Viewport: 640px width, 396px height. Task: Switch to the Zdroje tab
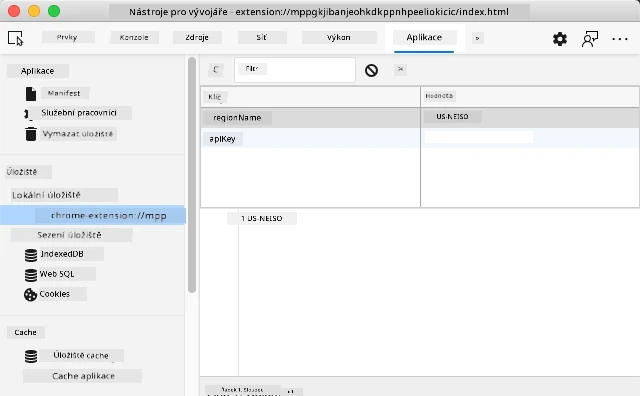197,37
